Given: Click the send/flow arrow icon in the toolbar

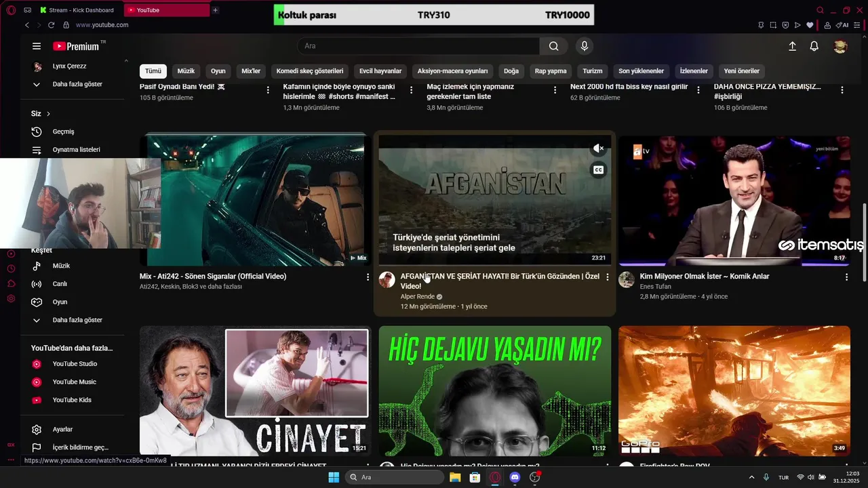Looking at the screenshot, I should pyautogui.click(x=797, y=25).
